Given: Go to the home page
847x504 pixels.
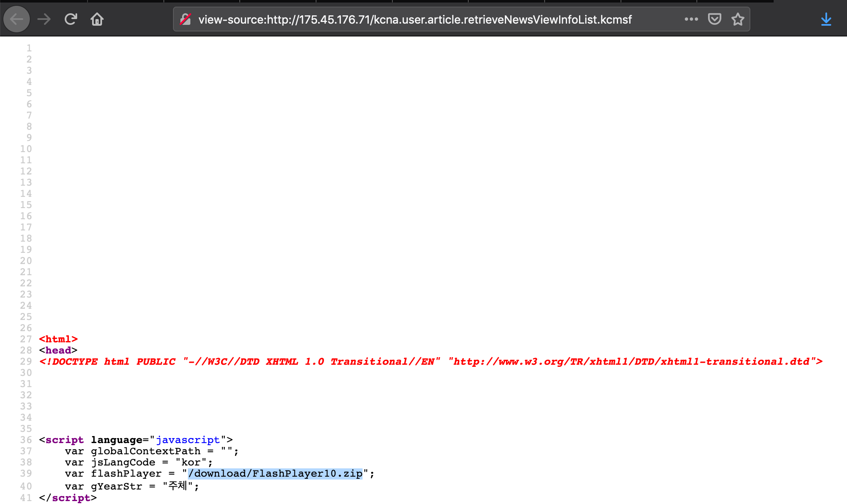Looking at the screenshot, I should pos(97,19).
